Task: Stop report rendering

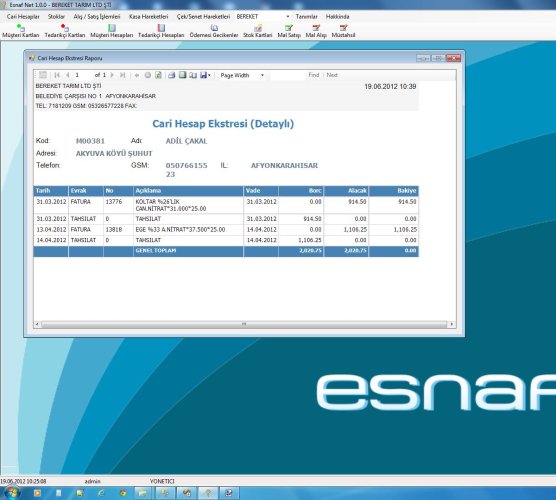Action: click(x=148, y=75)
